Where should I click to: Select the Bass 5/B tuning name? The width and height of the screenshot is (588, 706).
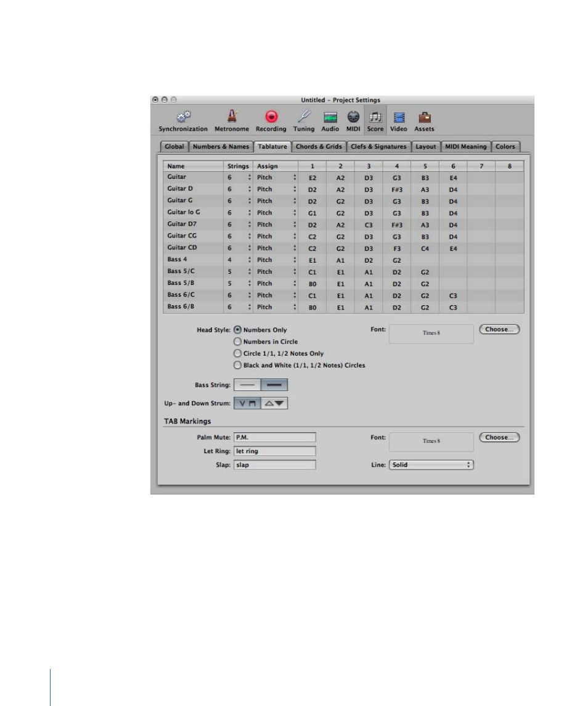tap(181, 283)
